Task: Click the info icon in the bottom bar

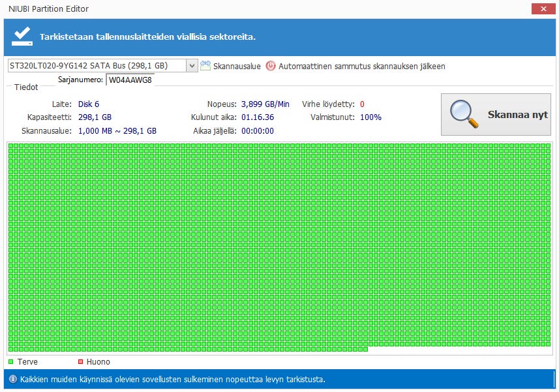Action: pos(13,379)
